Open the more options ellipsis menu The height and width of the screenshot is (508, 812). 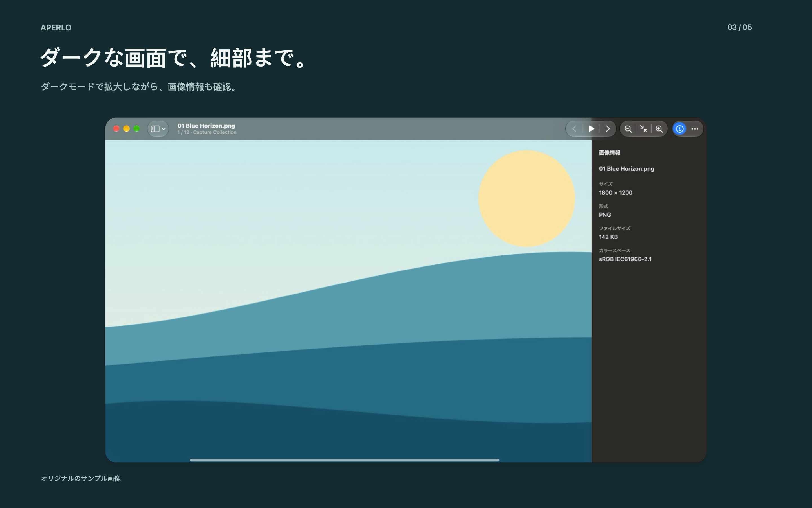click(x=695, y=129)
